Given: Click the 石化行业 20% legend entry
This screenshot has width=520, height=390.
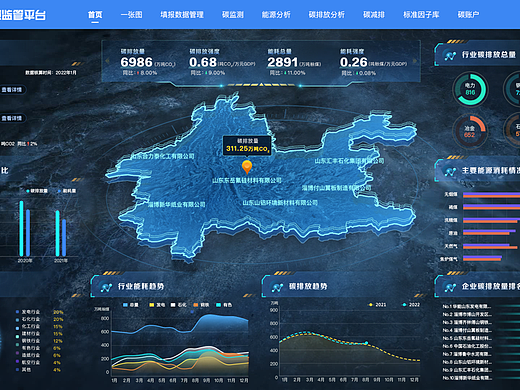Looking at the screenshot, I should (x=39, y=319).
